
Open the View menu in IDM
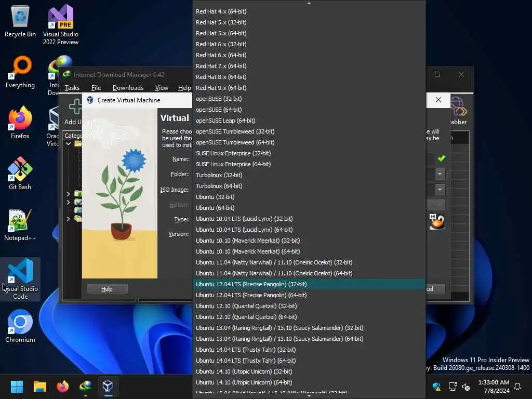point(162,87)
